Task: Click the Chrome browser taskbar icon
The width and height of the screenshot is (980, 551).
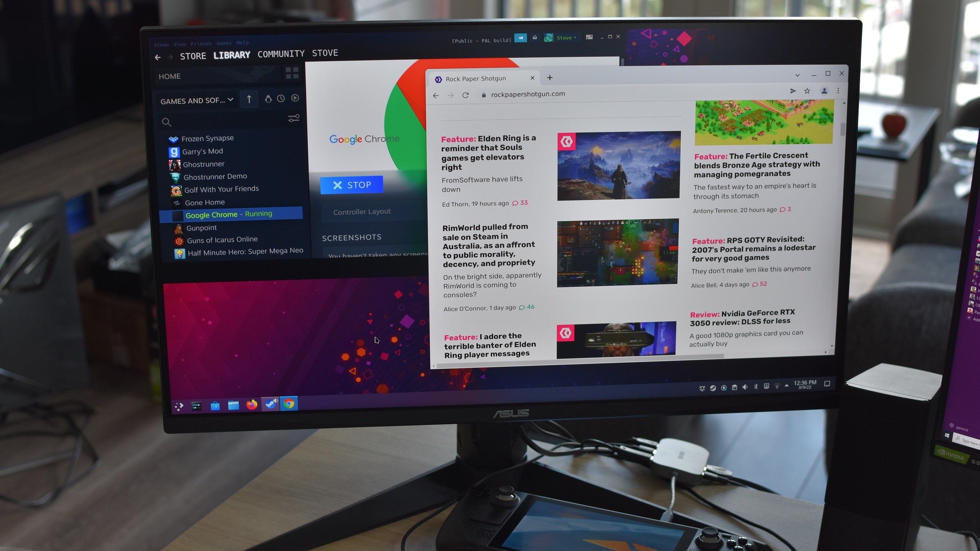Action: (289, 404)
